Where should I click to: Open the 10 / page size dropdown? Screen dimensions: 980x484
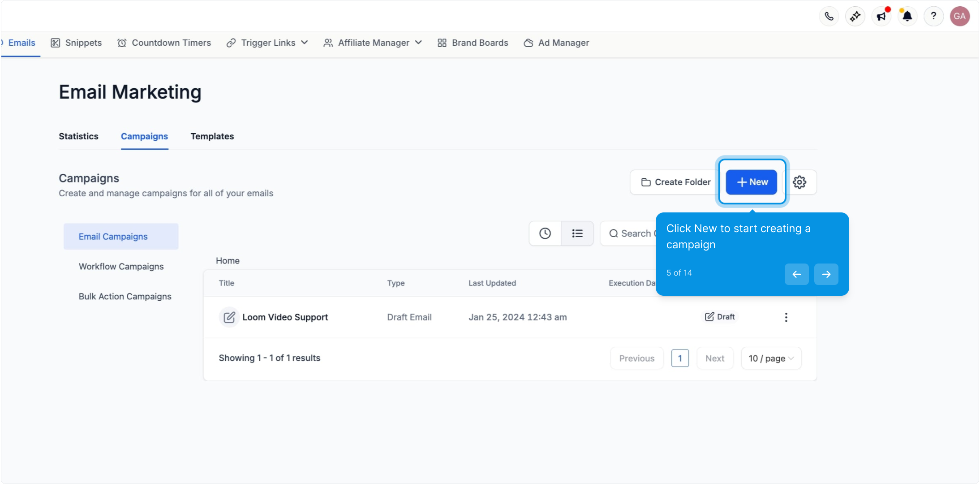tap(771, 359)
